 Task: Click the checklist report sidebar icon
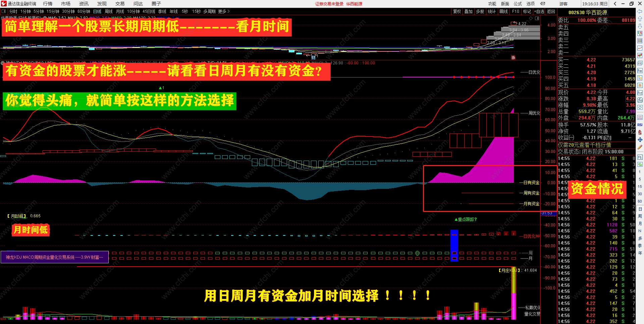coord(640,33)
